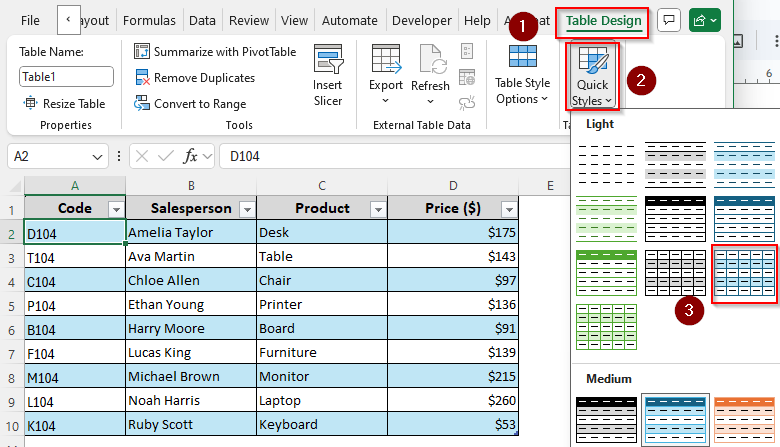Click the green Share icon button
The height and width of the screenshot is (447, 780).
click(704, 20)
